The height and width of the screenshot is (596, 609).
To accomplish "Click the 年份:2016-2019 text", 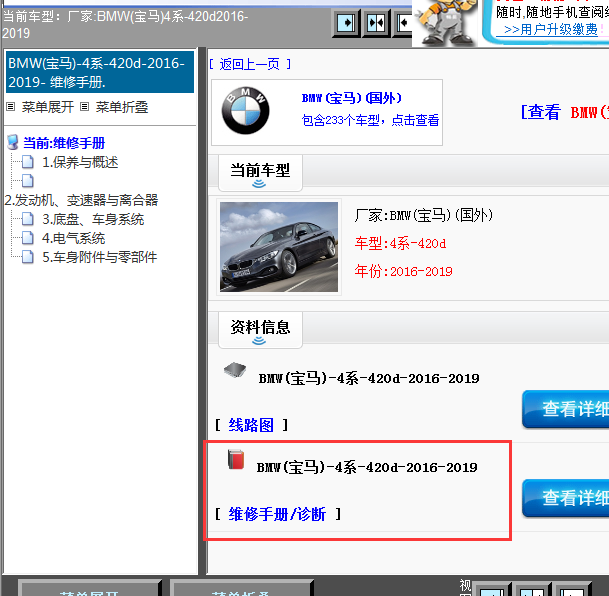I will click(404, 271).
